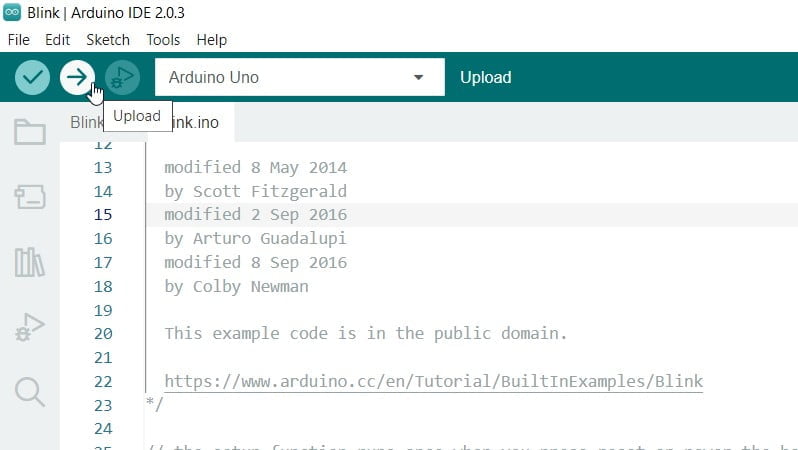Open the Search magnifier sidebar icon
Image resolution: width=798 pixels, height=450 pixels.
[30, 392]
